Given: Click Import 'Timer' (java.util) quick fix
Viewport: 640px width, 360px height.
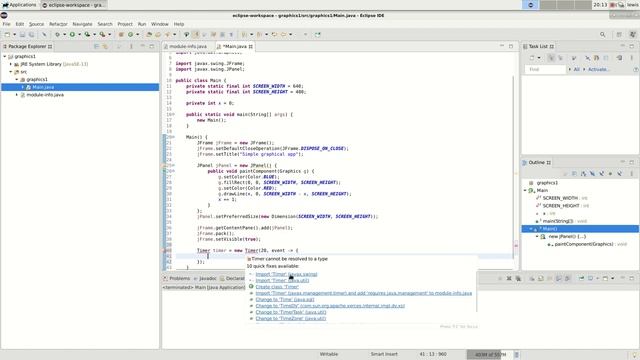Looking at the screenshot, I should click(282, 280).
